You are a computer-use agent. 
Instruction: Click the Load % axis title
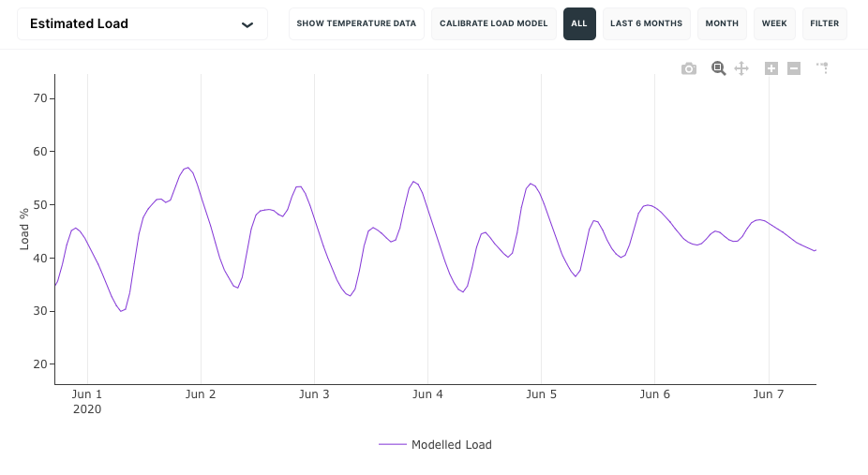(x=23, y=229)
